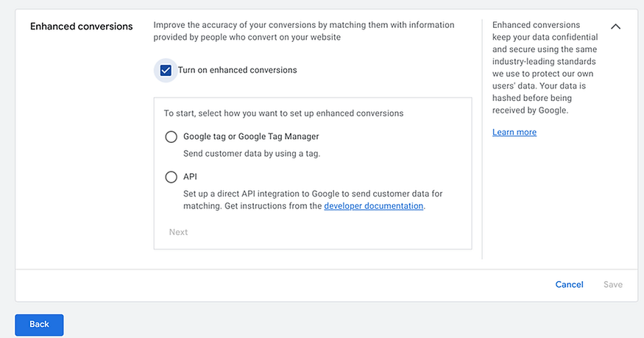The image size is (644, 338).
Task: Cancel the enhanced conversions changes
Action: (569, 284)
